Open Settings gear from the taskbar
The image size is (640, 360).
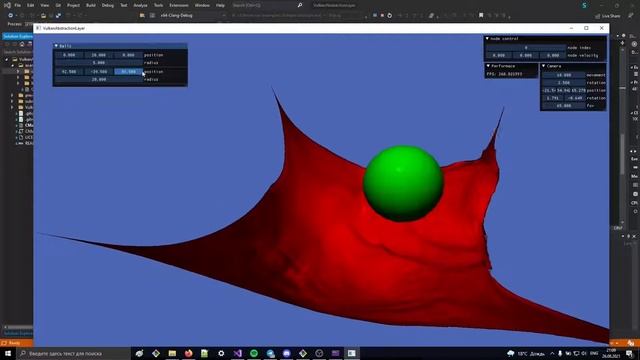pyautogui.click(x=221, y=353)
